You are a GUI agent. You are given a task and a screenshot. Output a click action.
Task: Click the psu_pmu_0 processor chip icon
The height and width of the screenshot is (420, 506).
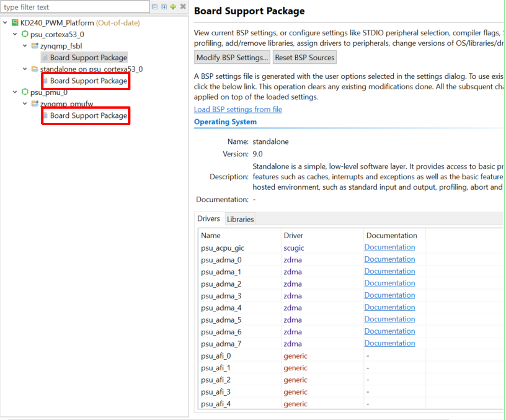25,92
